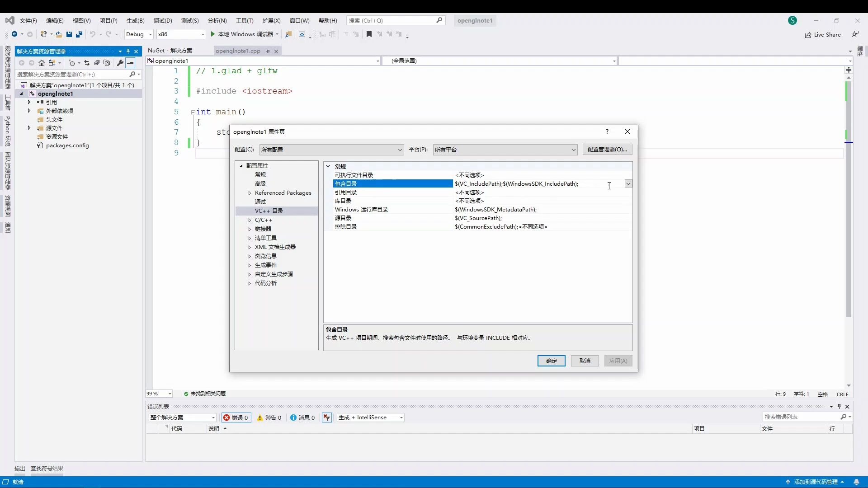Click the search icon in error list box
Screen dimensions: 868x488
843,417
